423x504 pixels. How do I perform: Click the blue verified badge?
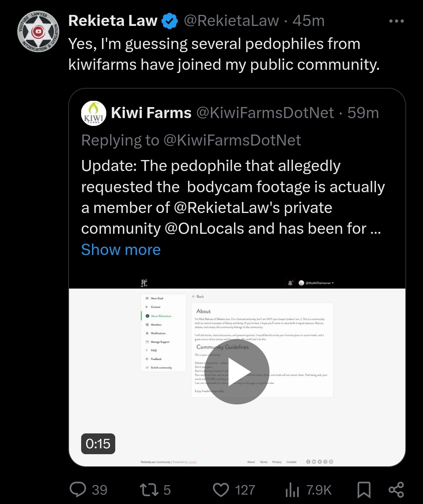(x=170, y=21)
